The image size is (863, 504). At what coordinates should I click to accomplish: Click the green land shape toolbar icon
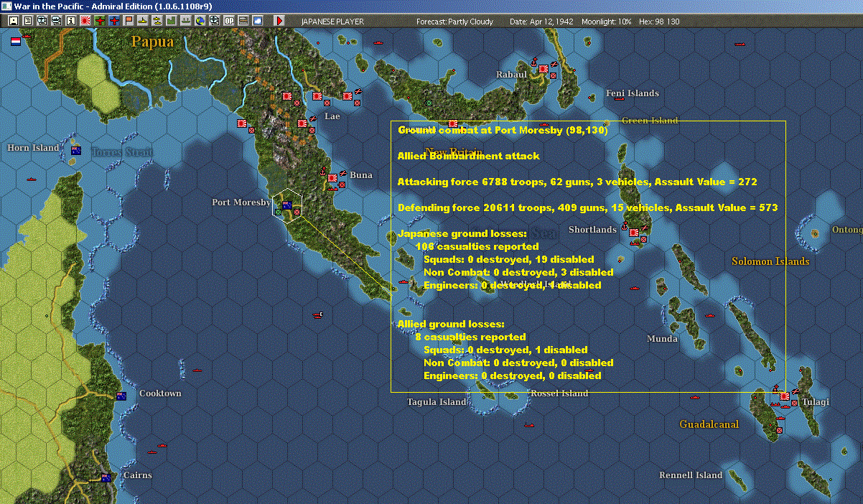click(172, 22)
